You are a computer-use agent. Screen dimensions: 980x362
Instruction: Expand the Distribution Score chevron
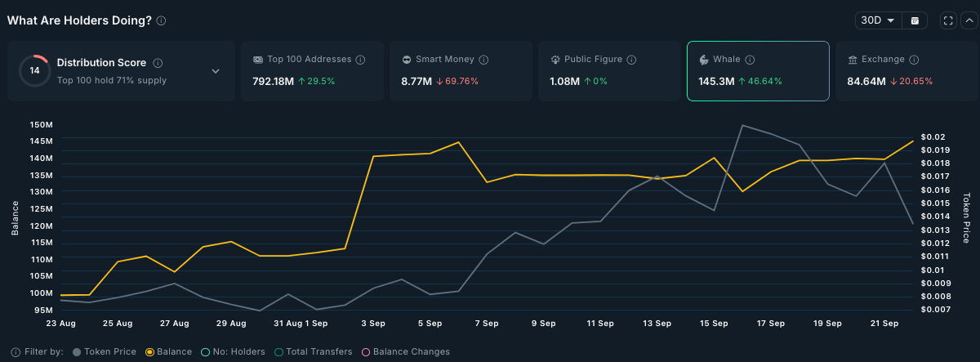pyautogui.click(x=216, y=71)
